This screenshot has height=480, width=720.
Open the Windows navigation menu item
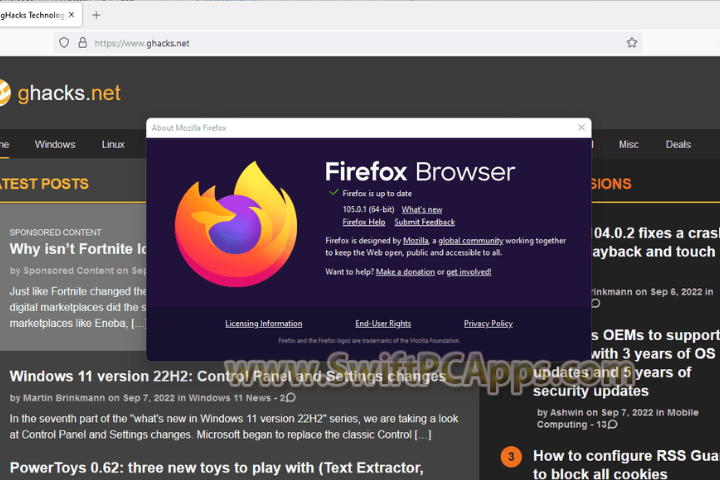click(55, 144)
